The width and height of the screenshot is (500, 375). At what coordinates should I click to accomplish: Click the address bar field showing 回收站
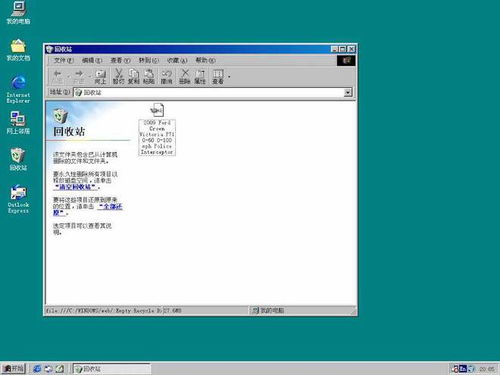tap(209, 92)
